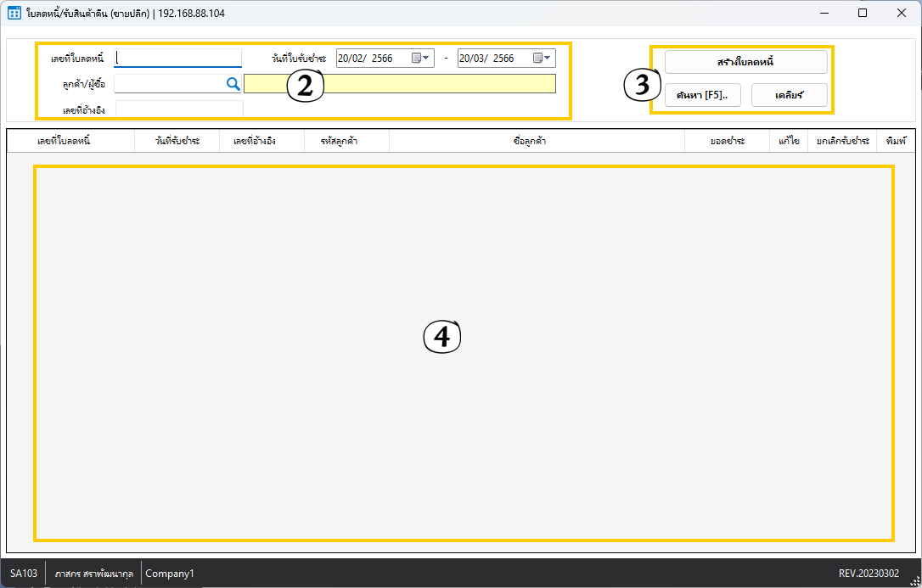
Task: Click the ยอดชำระ column header
Action: coord(727,141)
